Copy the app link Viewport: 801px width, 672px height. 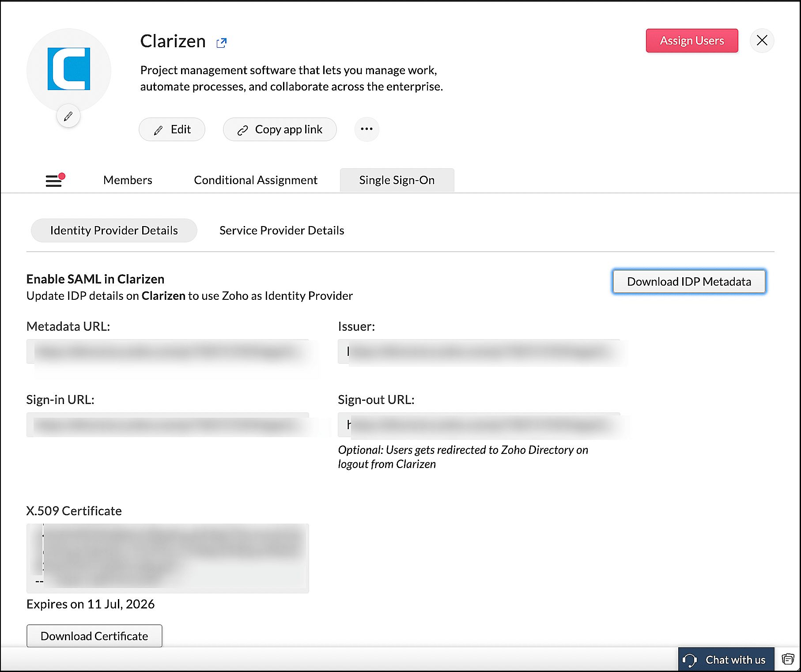pyautogui.click(x=280, y=129)
